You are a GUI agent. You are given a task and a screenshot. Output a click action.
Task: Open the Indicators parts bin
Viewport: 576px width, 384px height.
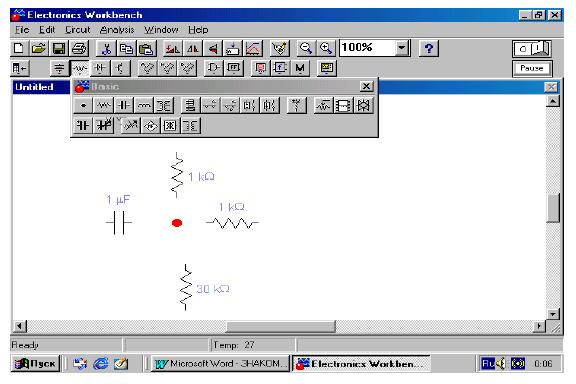click(x=260, y=68)
